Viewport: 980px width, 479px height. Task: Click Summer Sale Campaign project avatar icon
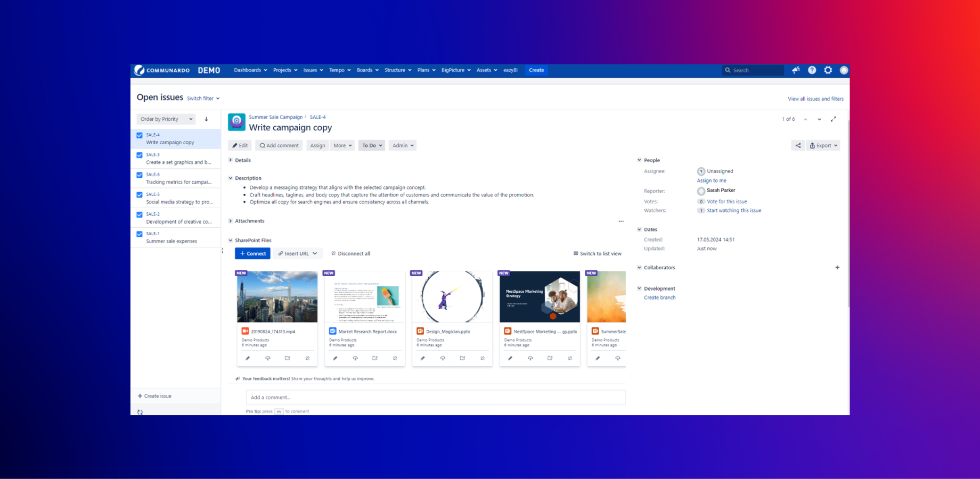(x=236, y=122)
